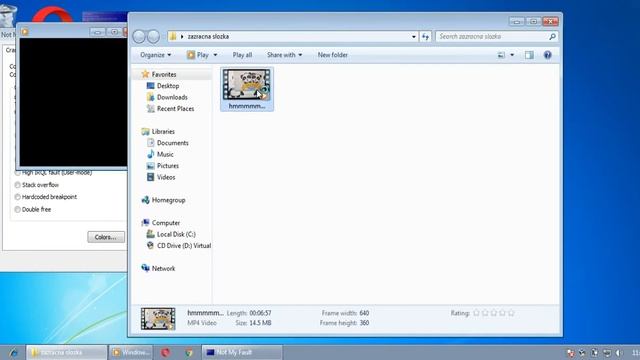
Task: Open Local Disk (C:)
Action: 176,234
